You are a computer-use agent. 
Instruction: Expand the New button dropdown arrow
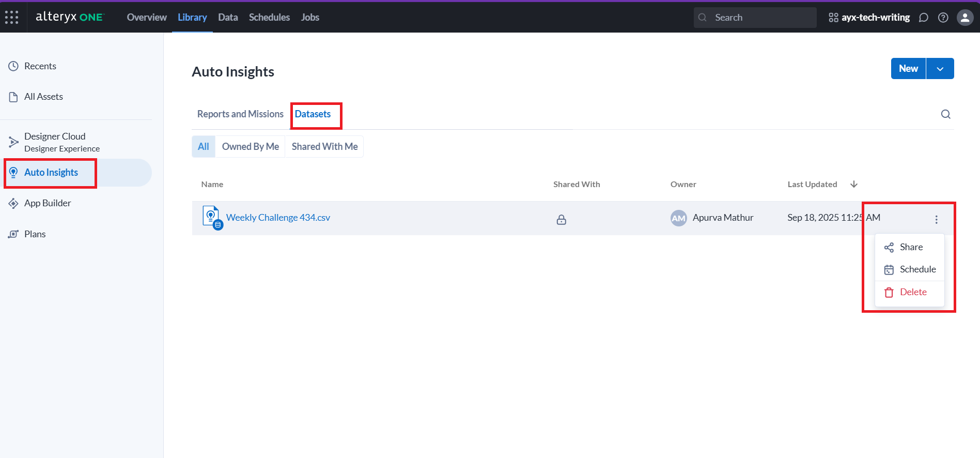(x=940, y=69)
